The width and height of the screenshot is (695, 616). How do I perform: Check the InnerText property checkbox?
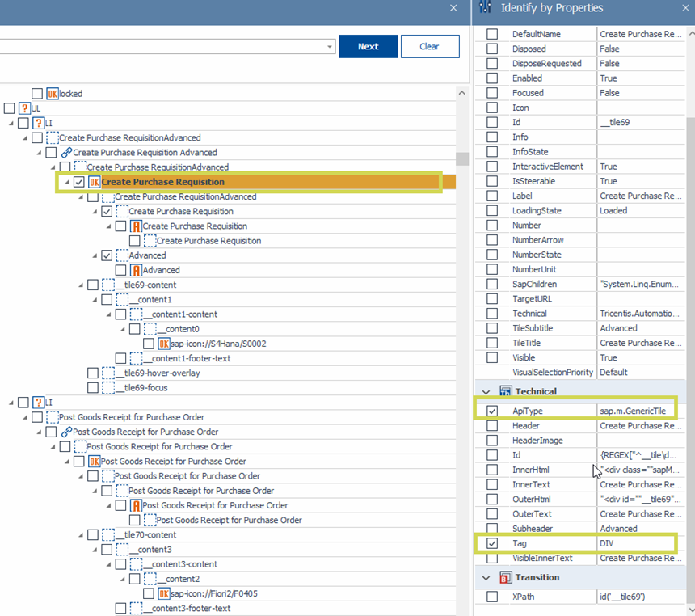492,484
